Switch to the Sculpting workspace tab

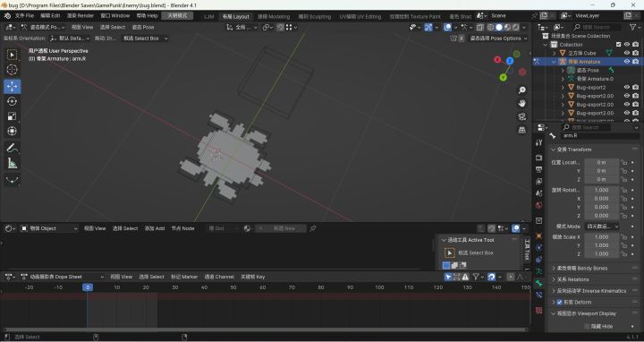pos(315,16)
